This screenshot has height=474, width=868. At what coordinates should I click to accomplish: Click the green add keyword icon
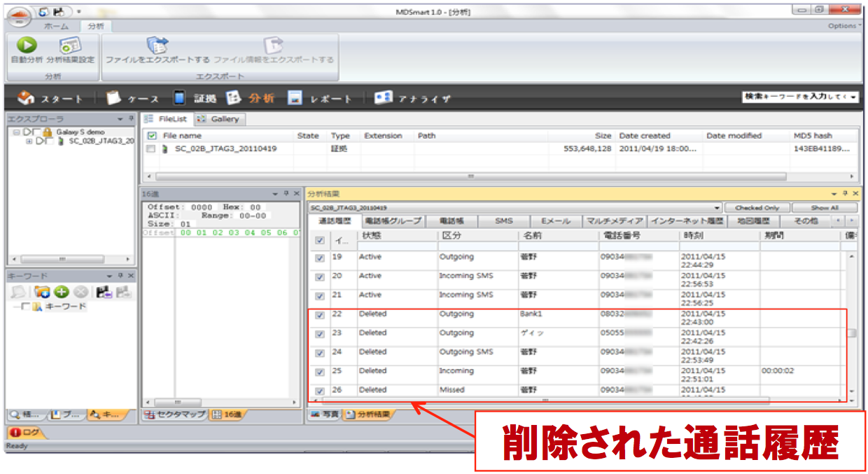[x=62, y=293]
